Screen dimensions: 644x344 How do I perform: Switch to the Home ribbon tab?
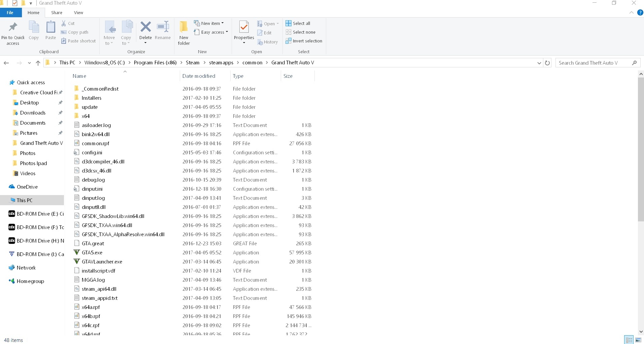(x=33, y=12)
